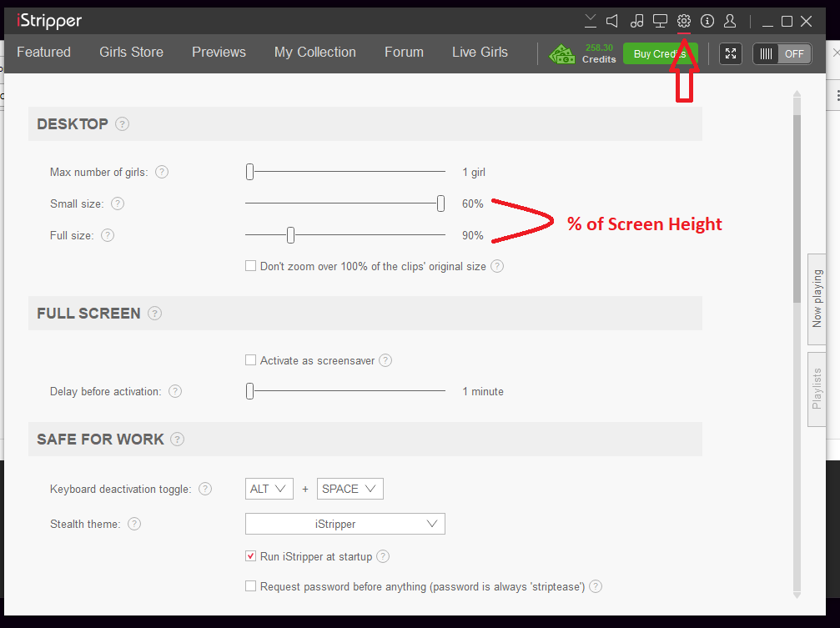The width and height of the screenshot is (840, 628).
Task: Open the SPACE key dropdown
Action: click(x=350, y=489)
